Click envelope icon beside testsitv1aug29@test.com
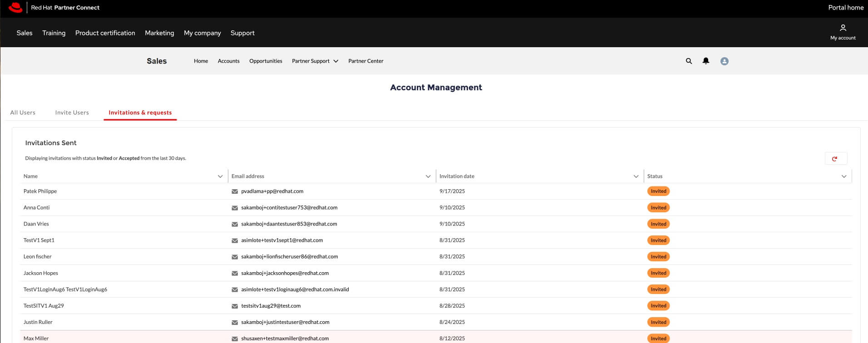This screenshot has width=868, height=343. [235, 306]
